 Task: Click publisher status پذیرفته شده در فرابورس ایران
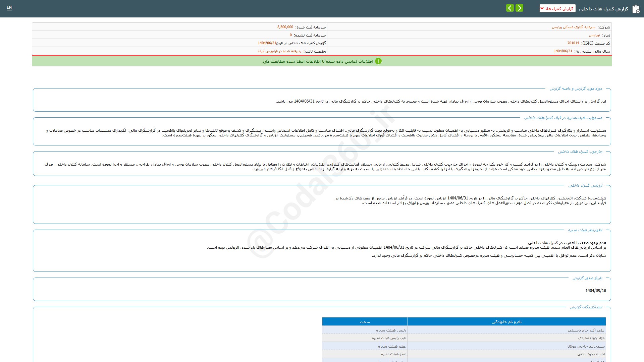[279, 51]
